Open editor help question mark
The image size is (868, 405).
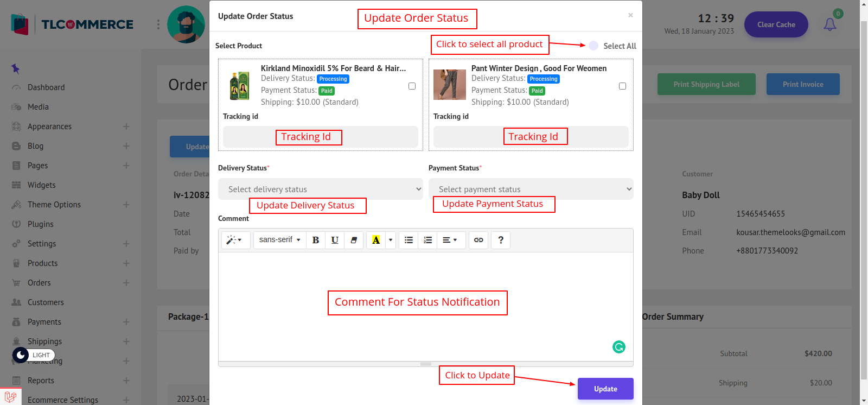click(501, 240)
